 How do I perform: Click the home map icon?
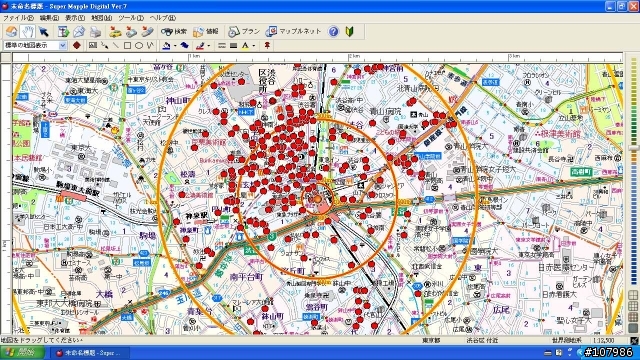(x=11, y=31)
